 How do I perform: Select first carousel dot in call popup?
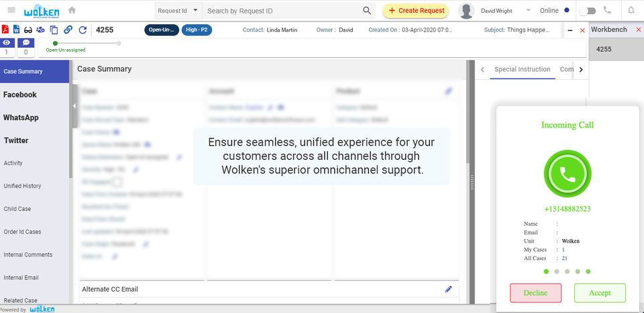tap(546, 271)
